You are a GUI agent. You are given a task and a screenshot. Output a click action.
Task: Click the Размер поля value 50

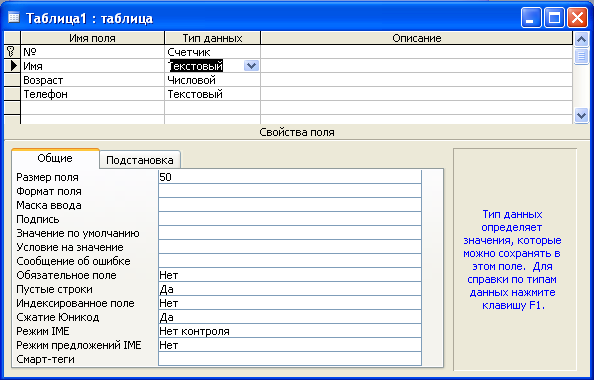(290, 177)
